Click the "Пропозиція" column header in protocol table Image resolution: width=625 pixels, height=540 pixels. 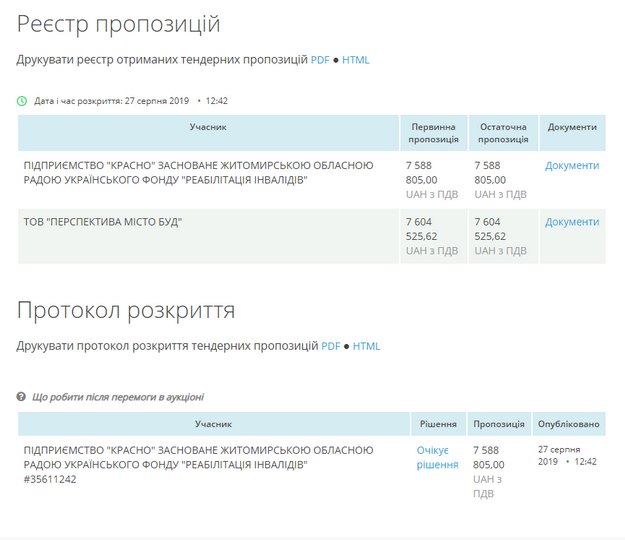coord(498,424)
